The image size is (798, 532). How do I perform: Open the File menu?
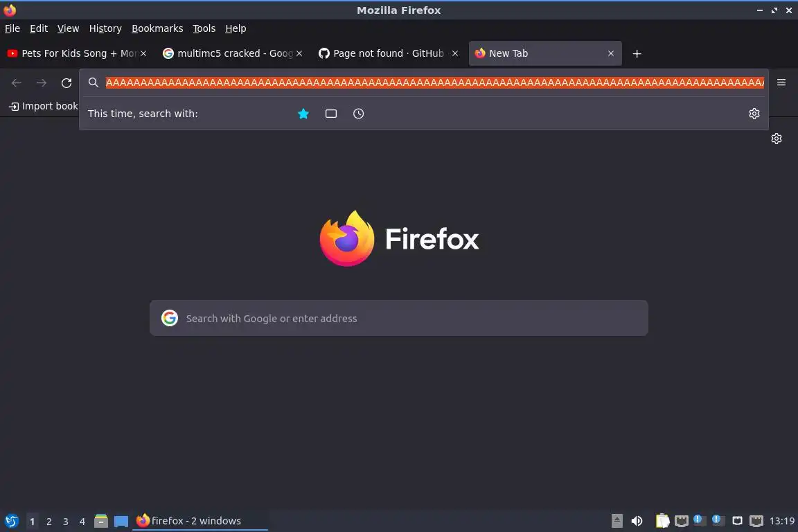pos(12,28)
